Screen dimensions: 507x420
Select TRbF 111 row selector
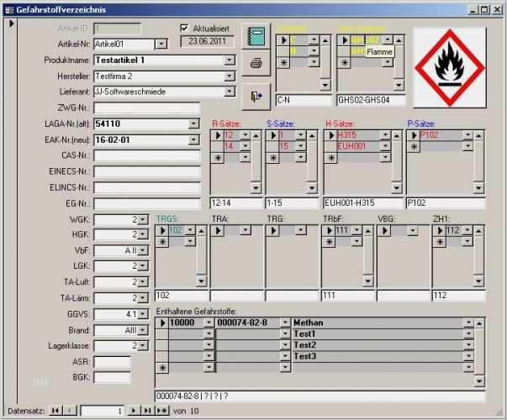(329, 230)
